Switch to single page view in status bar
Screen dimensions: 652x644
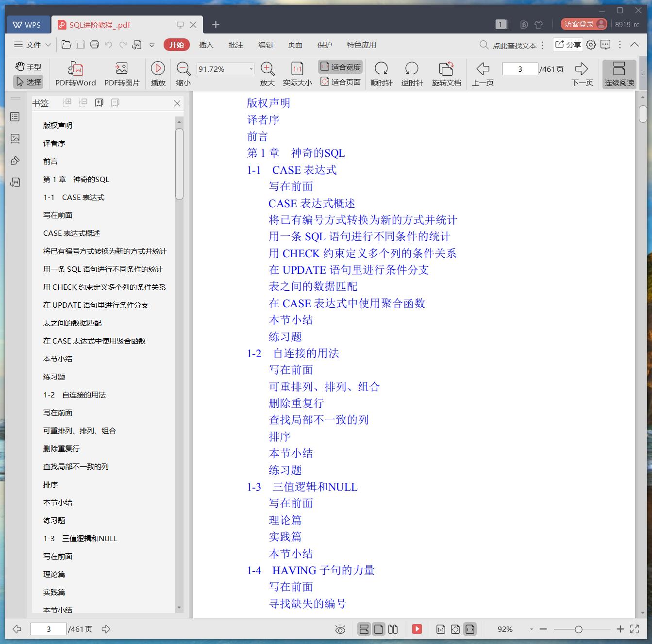click(x=379, y=629)
